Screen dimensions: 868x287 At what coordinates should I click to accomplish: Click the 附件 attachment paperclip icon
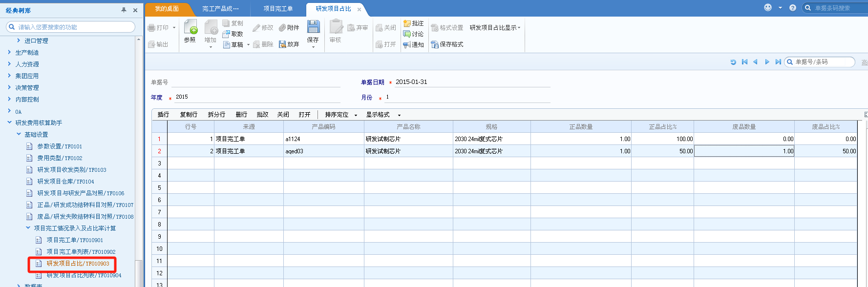(282, 28)
